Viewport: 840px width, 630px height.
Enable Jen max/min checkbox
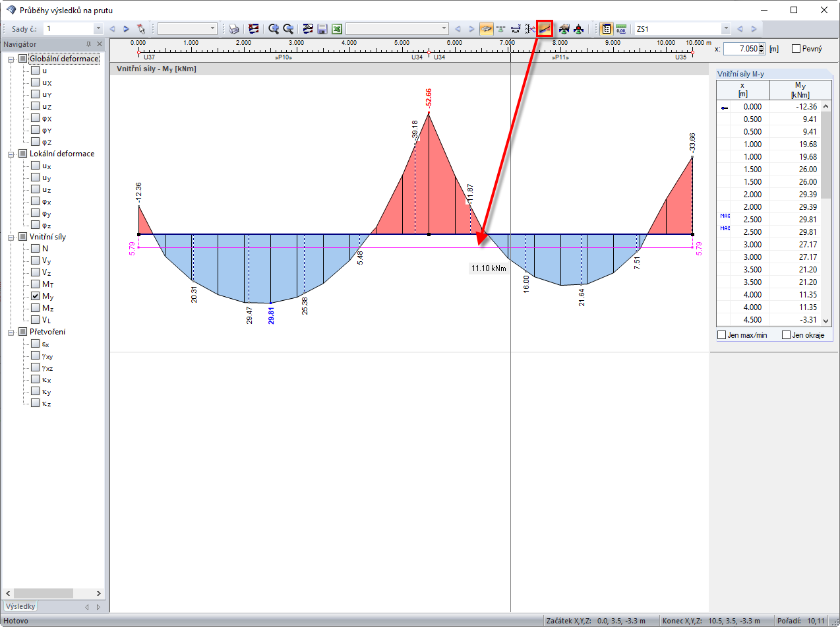click(x=722, y=335)
